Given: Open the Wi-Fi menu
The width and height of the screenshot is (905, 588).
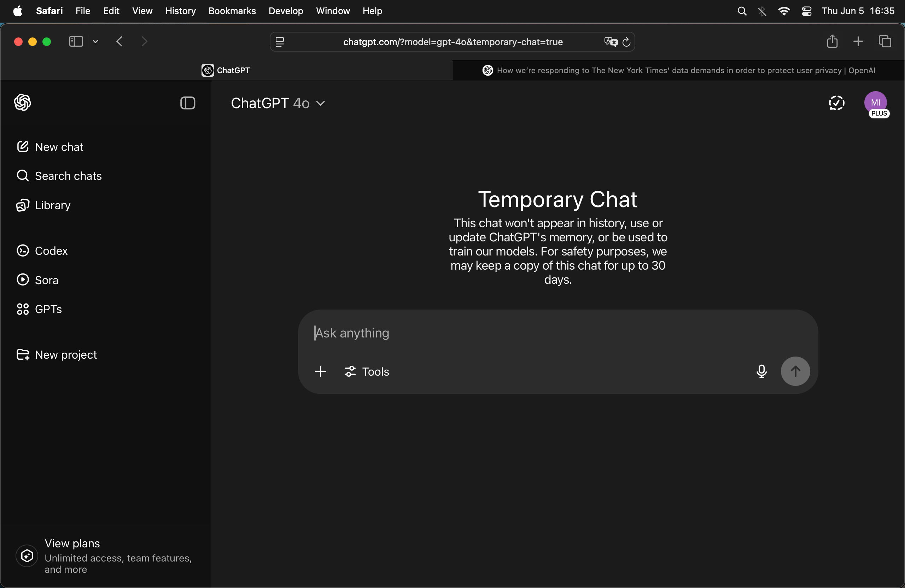Looking at the screenshot, I should click(784, 11).
